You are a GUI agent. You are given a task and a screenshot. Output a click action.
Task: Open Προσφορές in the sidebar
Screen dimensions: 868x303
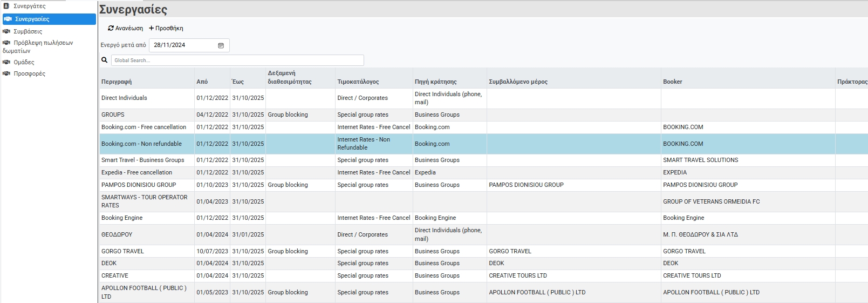coord(29,73)
